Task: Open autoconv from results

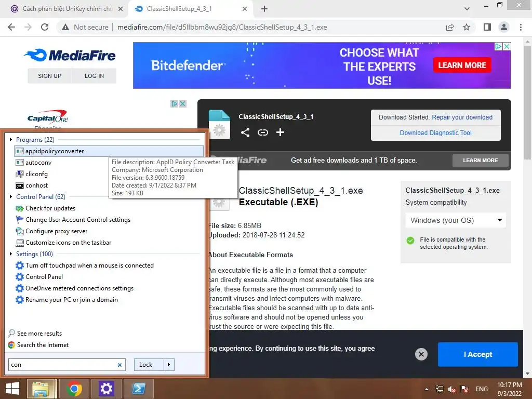Action: point(38,163)
